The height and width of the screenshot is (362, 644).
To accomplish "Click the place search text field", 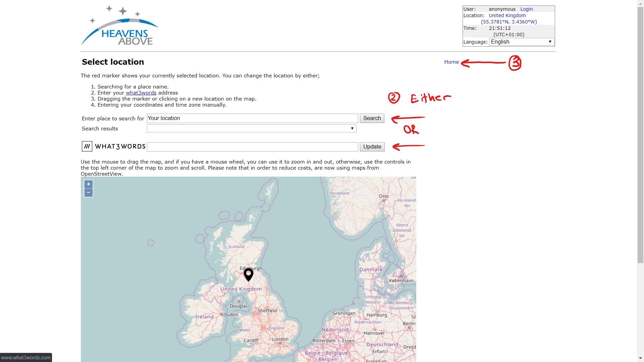I will pyautogui.click(x=252, y=118).
